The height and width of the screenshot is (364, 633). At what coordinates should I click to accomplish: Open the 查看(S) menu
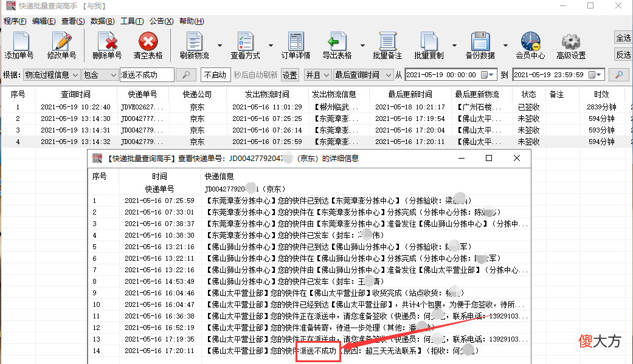(73, 21)
